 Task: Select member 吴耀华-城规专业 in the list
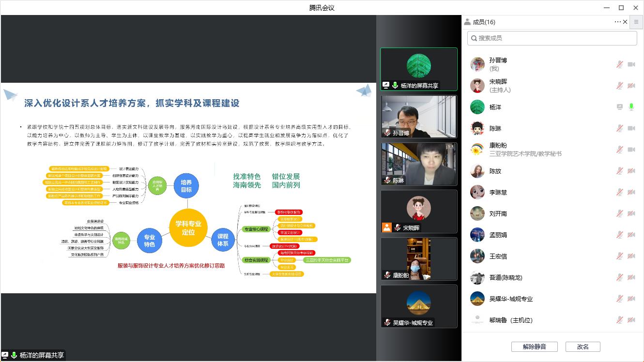pyautogui.click(x=511, y=299)
